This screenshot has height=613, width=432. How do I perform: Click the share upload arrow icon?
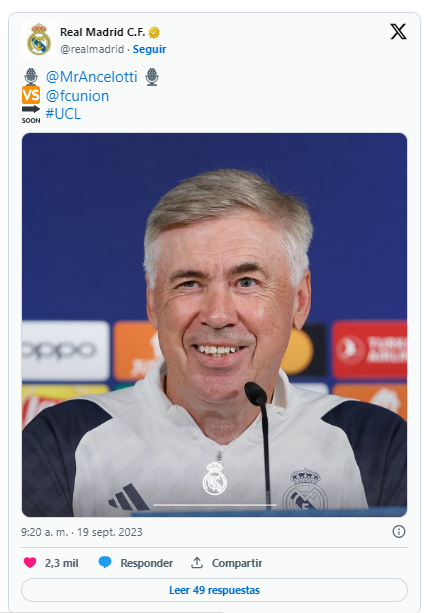[x=197, y=563]
